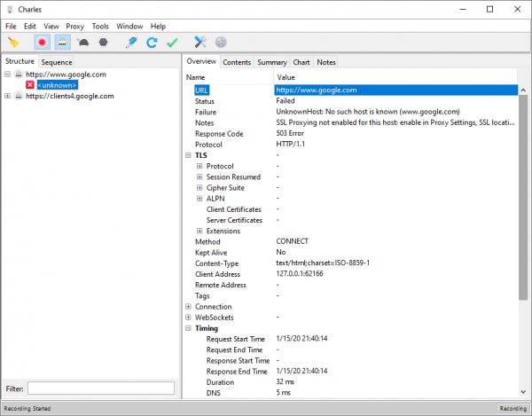Click the green Validate checkmark icon
This screenshot has height=416, width=532.
(172, 43)
